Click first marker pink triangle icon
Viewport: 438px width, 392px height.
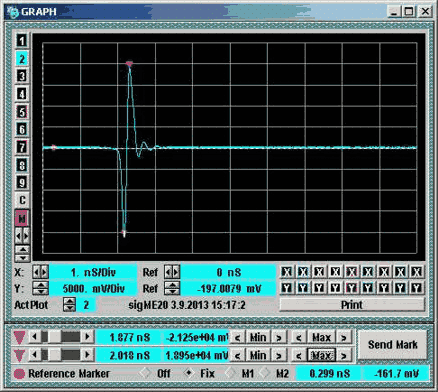coord(19,338)
